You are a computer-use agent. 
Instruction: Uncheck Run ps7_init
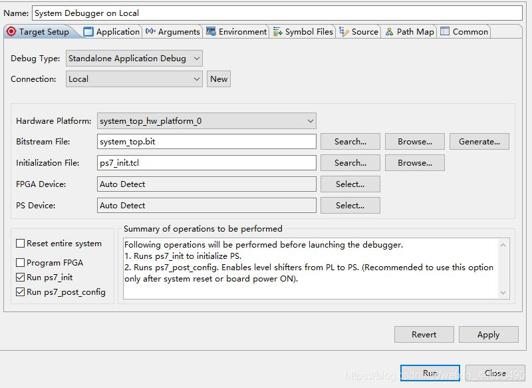click(20, 277)
